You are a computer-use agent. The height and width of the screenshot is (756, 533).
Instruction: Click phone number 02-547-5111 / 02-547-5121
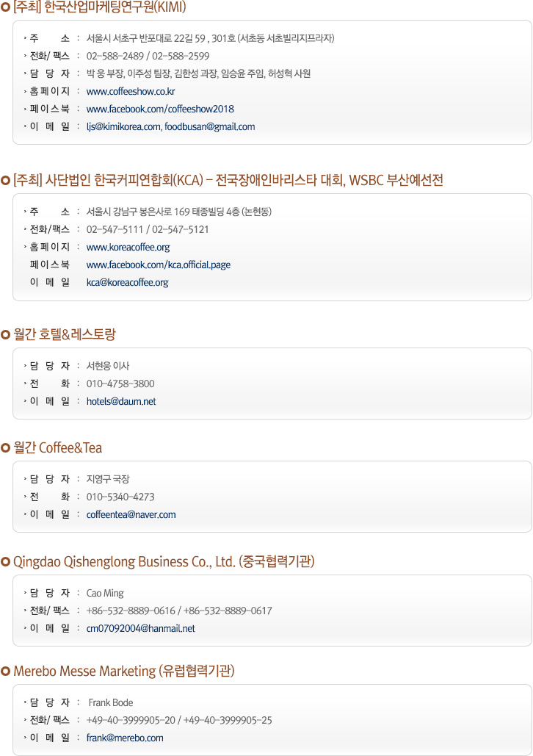pos(148,229)
